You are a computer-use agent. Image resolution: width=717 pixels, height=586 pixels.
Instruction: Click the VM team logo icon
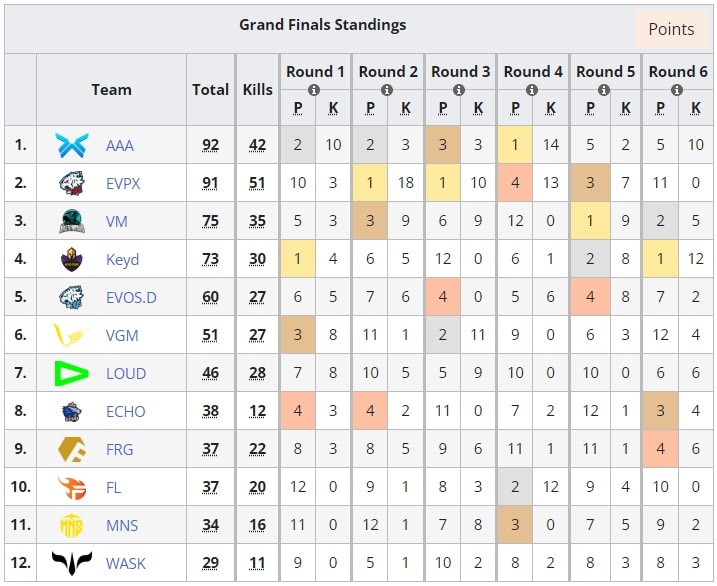[72, 221]
